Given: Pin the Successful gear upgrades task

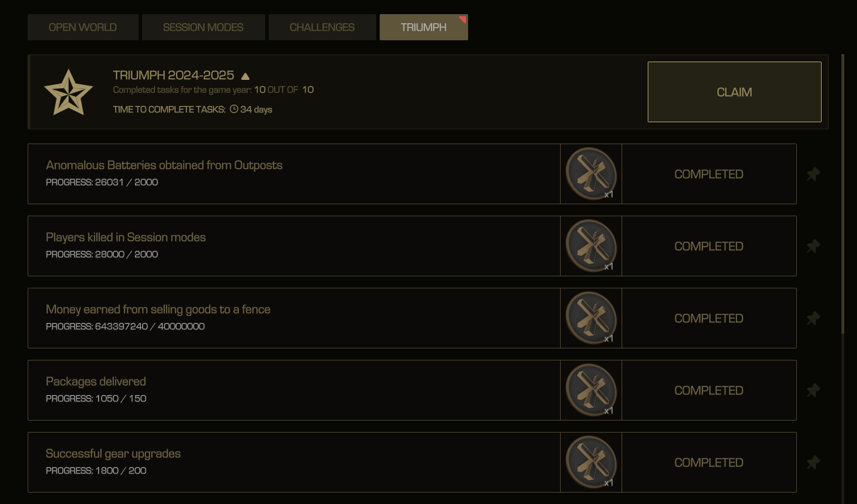Looking at the screenshot, I should pos(813,462).
